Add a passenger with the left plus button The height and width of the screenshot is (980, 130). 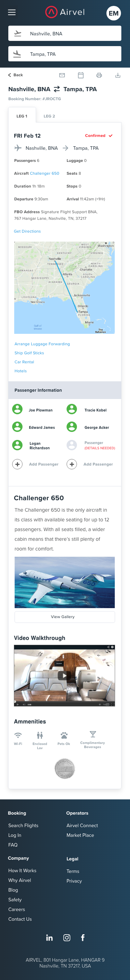click(17, 464)
